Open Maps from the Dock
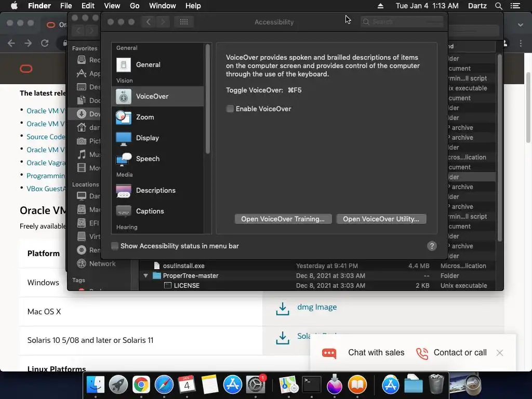This screenshot has width=532, height=399. pos(288,385)
